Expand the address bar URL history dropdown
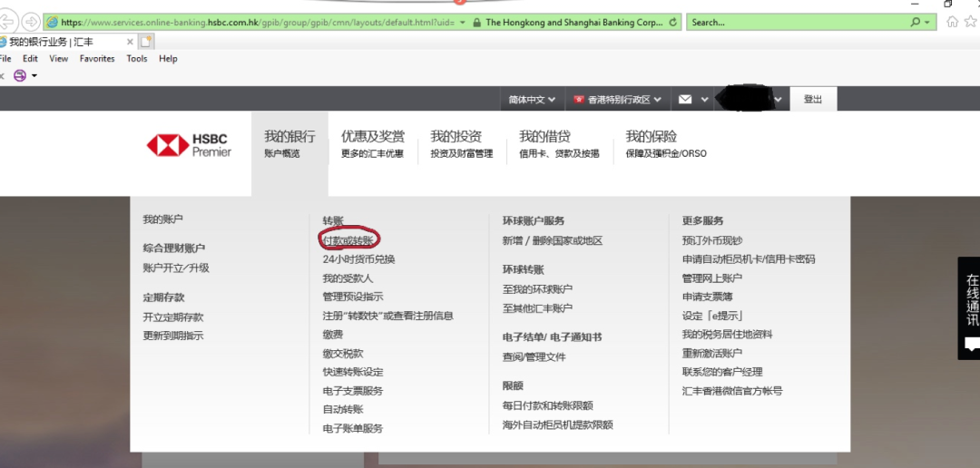This screenshot has height=468, width=980. pos(464,22)
